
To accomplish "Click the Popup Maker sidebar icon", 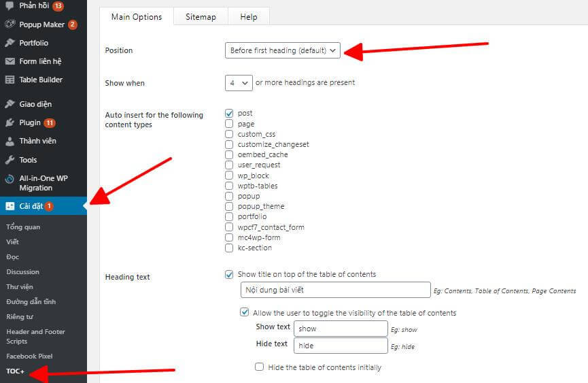I will [10, 24].
